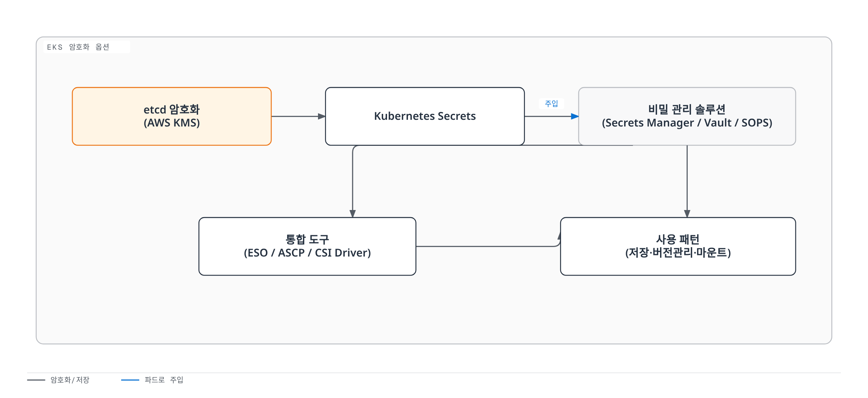
Task: Select the 비밀 관리 솔루션 node
Action: click(687, 116)
